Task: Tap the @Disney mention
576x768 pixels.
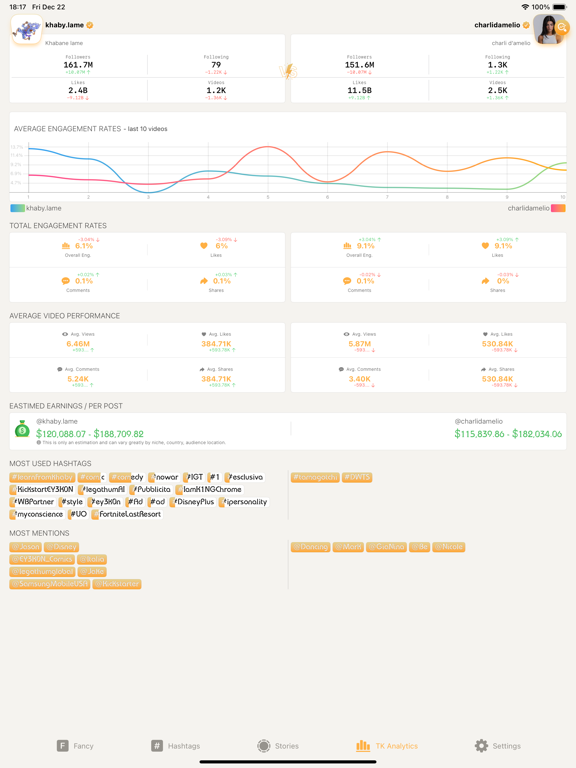Action: coord(61,547)
